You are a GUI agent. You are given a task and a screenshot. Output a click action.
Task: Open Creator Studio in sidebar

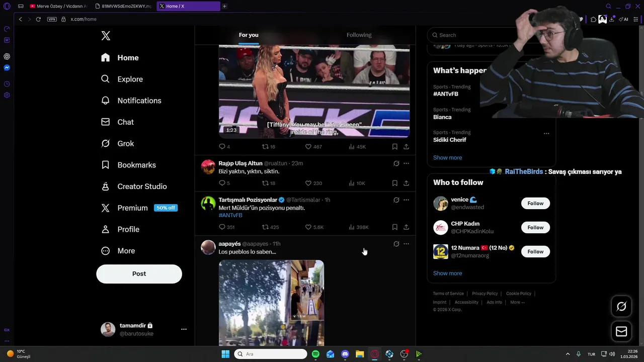point(134,187)
